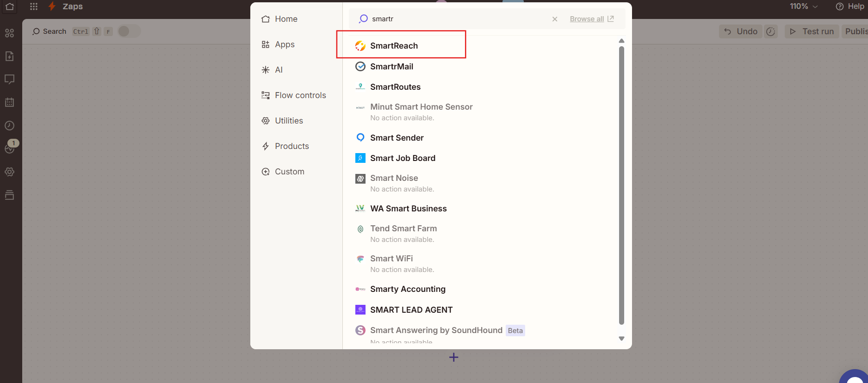Open the Flow controls category
The image size is (868, 383).
click(294, 95)
